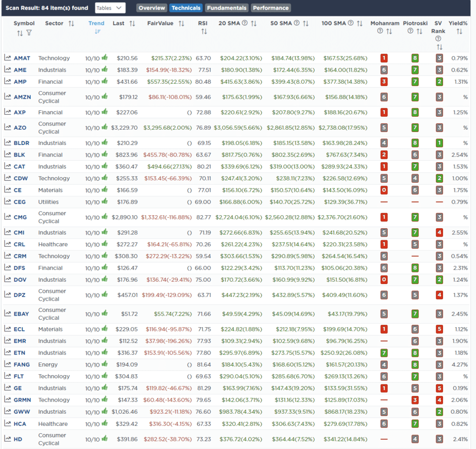Screen dimensions: 476x449
Task: Open the chart icon for CMG
Action: 7,217
